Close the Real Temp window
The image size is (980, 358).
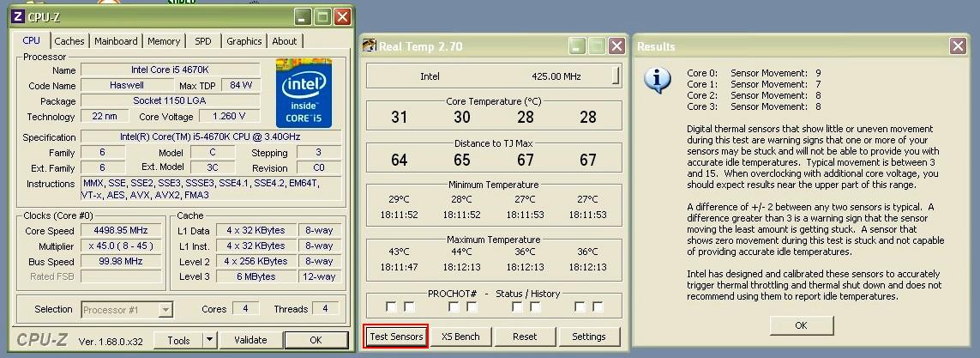(616, 46)
